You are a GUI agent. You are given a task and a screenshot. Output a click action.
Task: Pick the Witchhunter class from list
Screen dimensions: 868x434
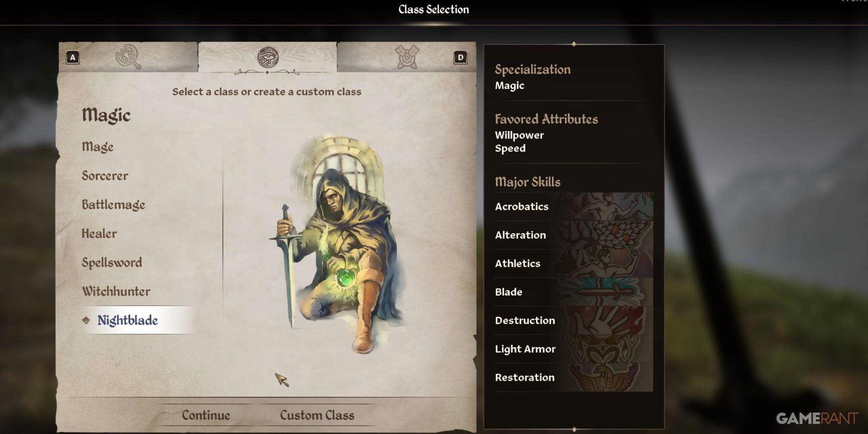[x=116, y=291]
